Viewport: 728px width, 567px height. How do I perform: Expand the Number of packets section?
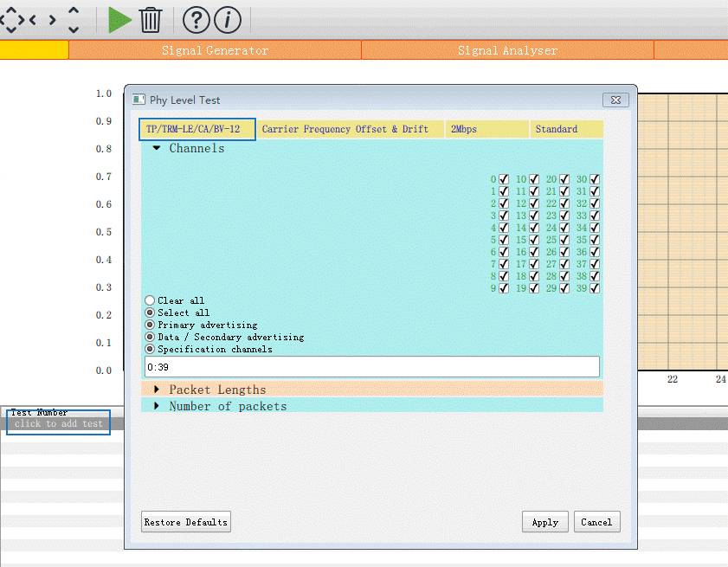click(157, 406)
